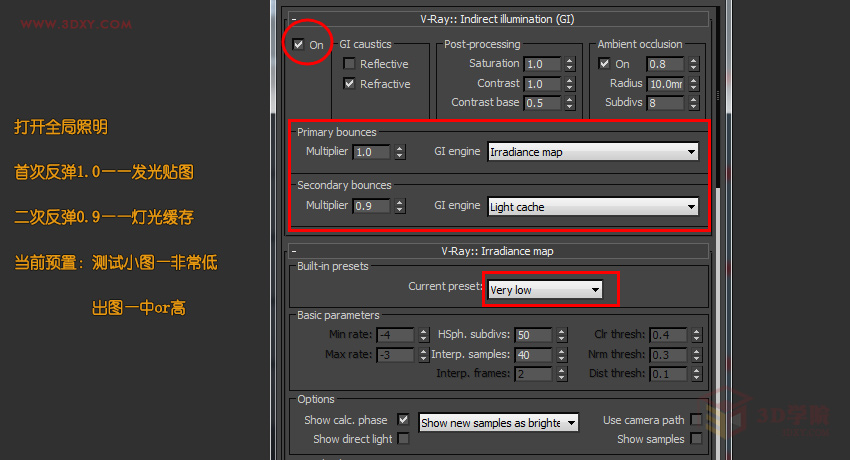Click the Secondary bounces Multiplier field
The image size is (850, 460).
[x=372, y=206]
